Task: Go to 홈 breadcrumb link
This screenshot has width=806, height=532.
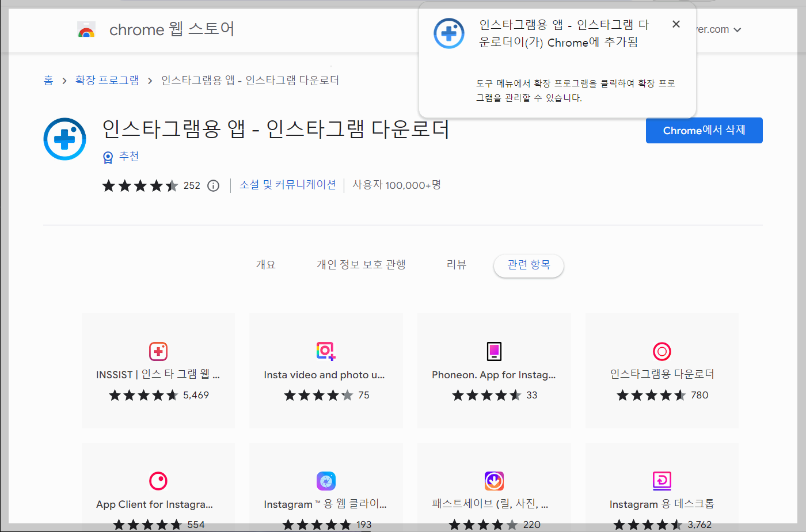Action: (x=48, y=81)
